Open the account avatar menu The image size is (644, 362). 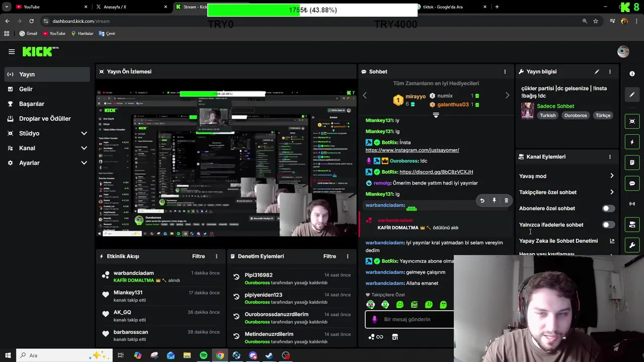(x=623, y=51)
